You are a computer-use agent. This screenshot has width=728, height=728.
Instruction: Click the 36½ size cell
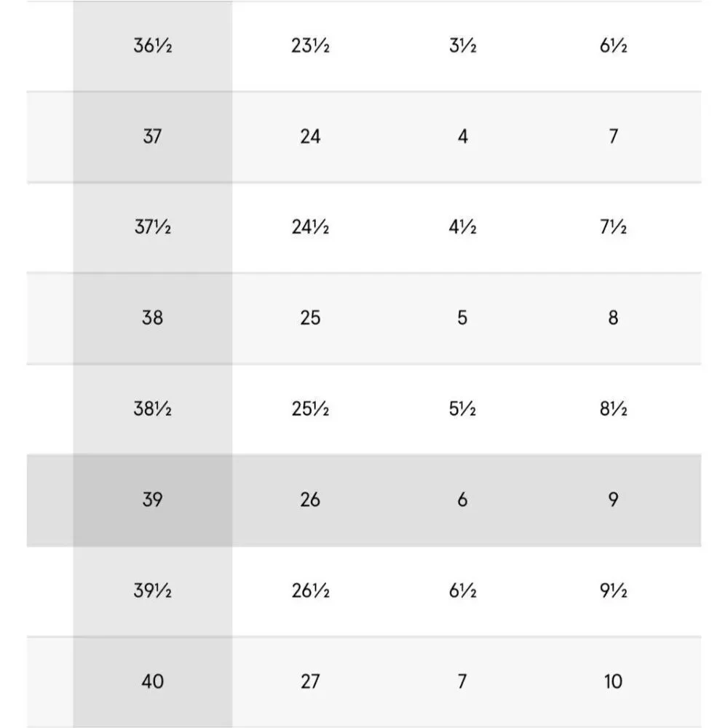tap(152, 45)
